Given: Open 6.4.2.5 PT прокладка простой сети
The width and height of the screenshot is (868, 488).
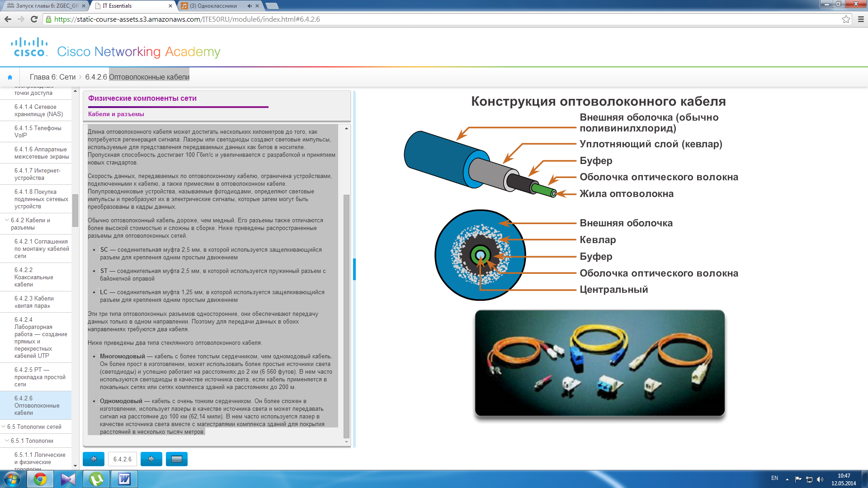Looking at the screenshot, I should pyautogui.click(x=40, y=377).
